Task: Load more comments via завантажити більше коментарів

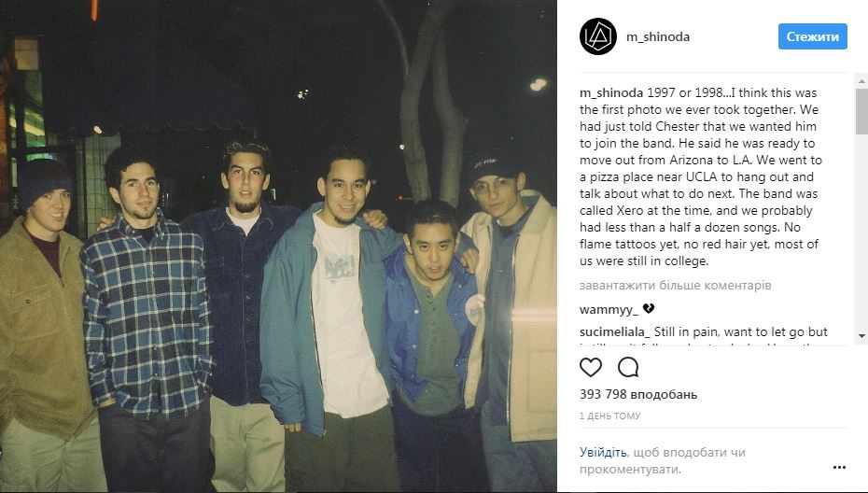Action: [676, 286]
